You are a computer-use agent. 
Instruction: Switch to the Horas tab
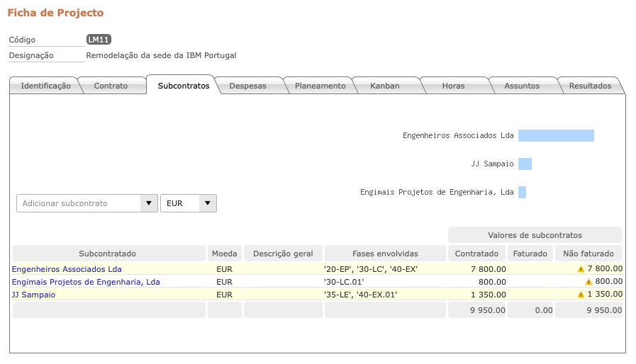pyautogui.click(x=453, y=86)
